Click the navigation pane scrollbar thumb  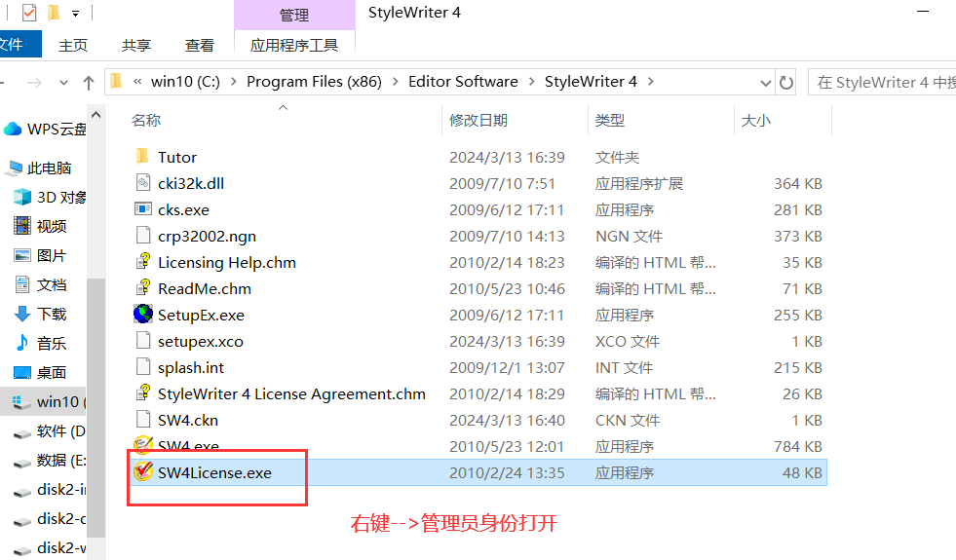click(96, 408)
